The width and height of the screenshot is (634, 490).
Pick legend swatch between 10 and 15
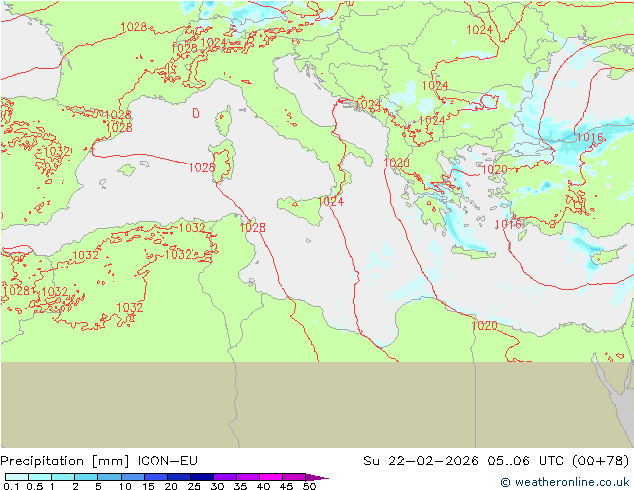tap(133, 477)
